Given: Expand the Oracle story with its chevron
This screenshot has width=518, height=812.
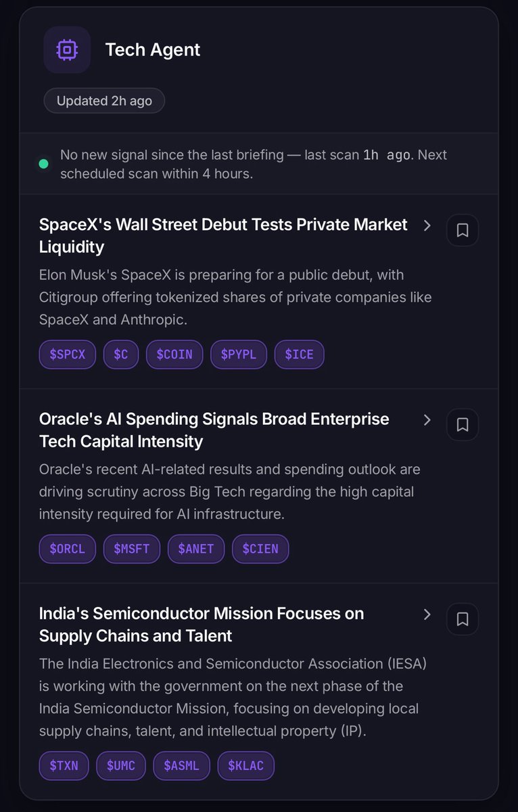Looking at the screenshot, I should tap(427, 420).
